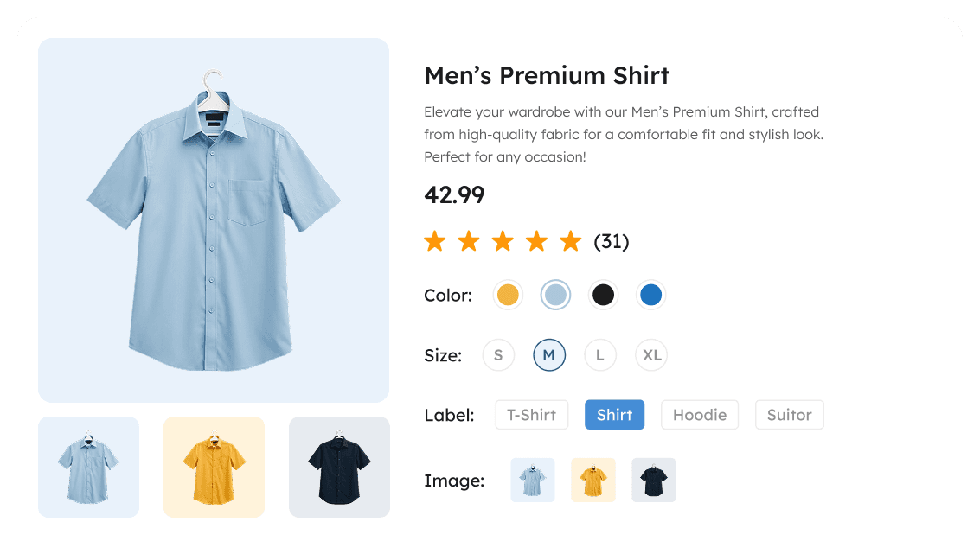
Task: Choose the Hoodie label option
Action: click(x=699, y=415)
